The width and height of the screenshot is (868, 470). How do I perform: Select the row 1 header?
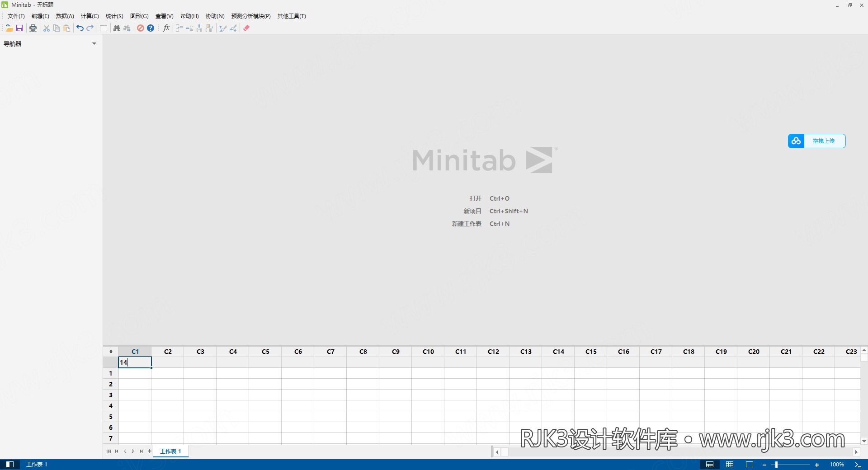111,373
